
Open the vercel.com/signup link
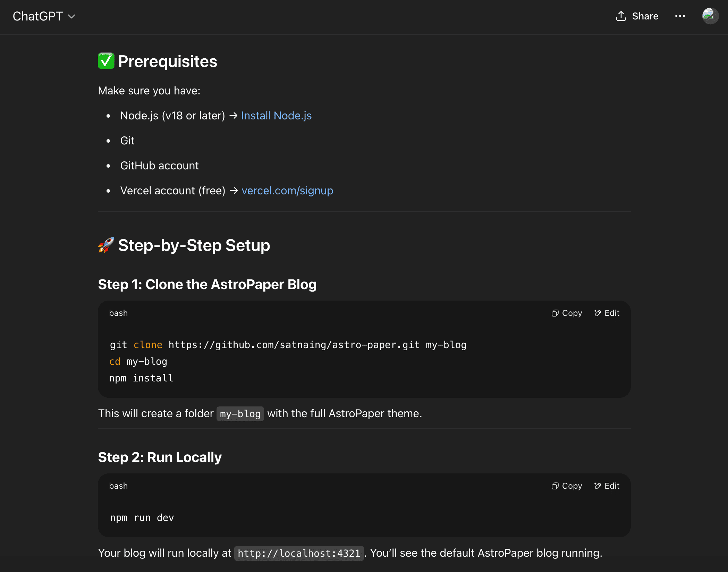click(287, 191)
